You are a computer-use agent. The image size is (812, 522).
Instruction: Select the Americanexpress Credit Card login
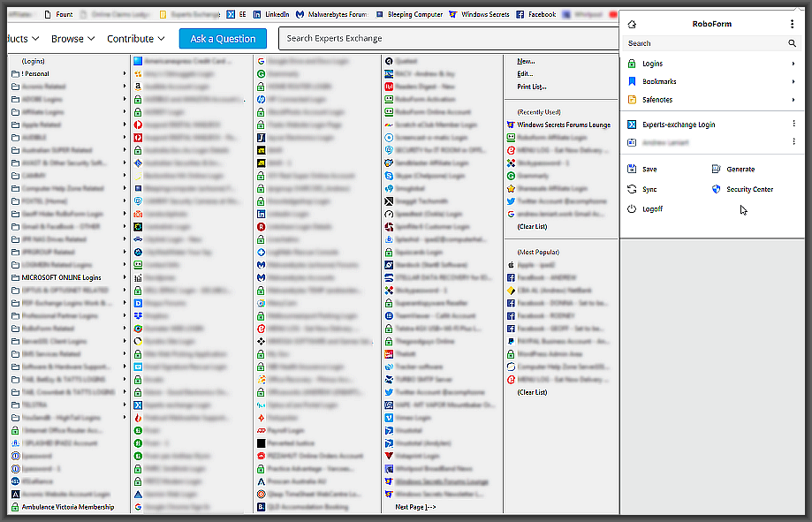point(182,61)
